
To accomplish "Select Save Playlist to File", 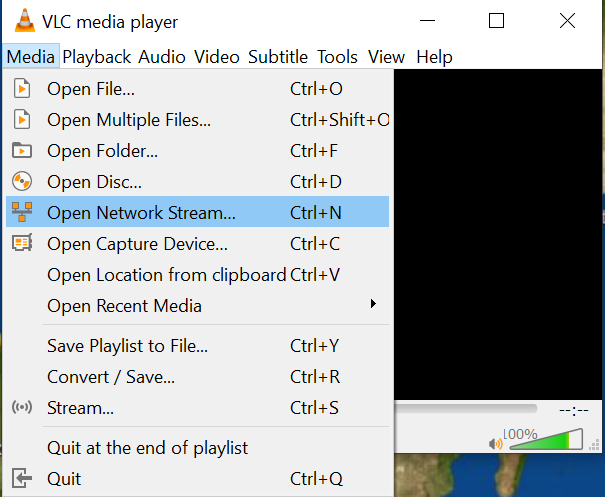I will [127, 346].
